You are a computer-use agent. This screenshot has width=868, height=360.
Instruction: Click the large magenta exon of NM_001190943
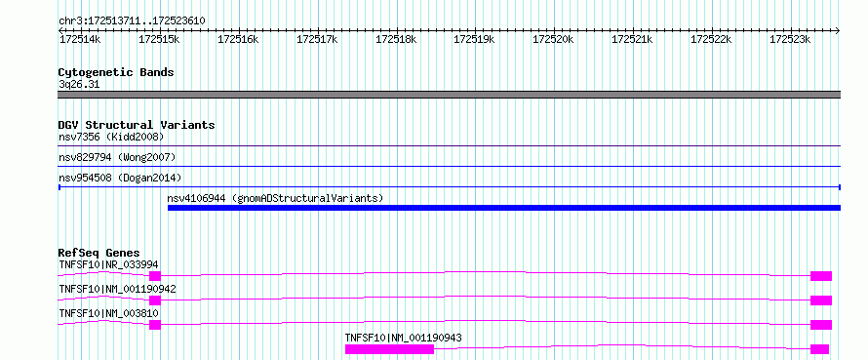(x=389, y=349)
